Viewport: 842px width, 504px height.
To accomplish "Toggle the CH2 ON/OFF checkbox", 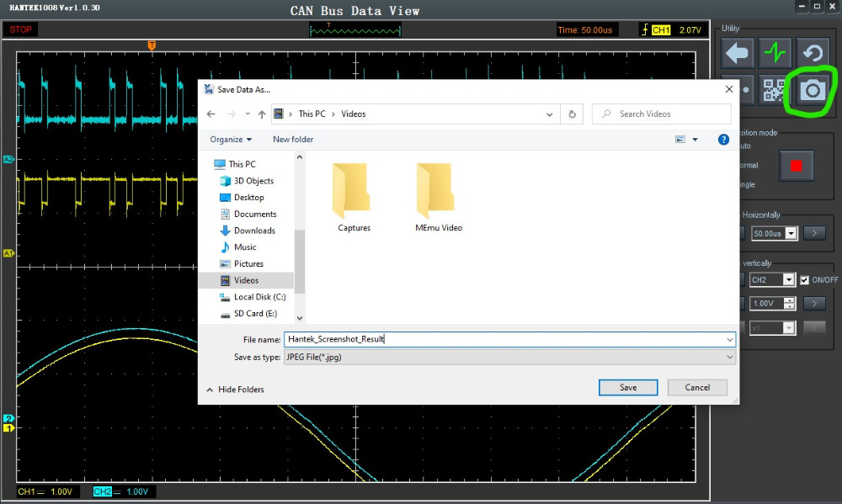I will pyautogui.click(x=805, y=279).
